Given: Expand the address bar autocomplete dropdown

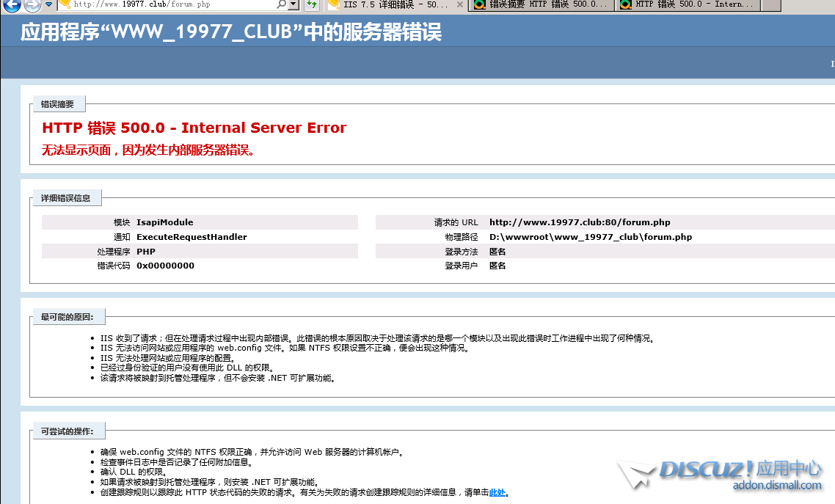Looking at the screenshot, I should coord(293,4).
